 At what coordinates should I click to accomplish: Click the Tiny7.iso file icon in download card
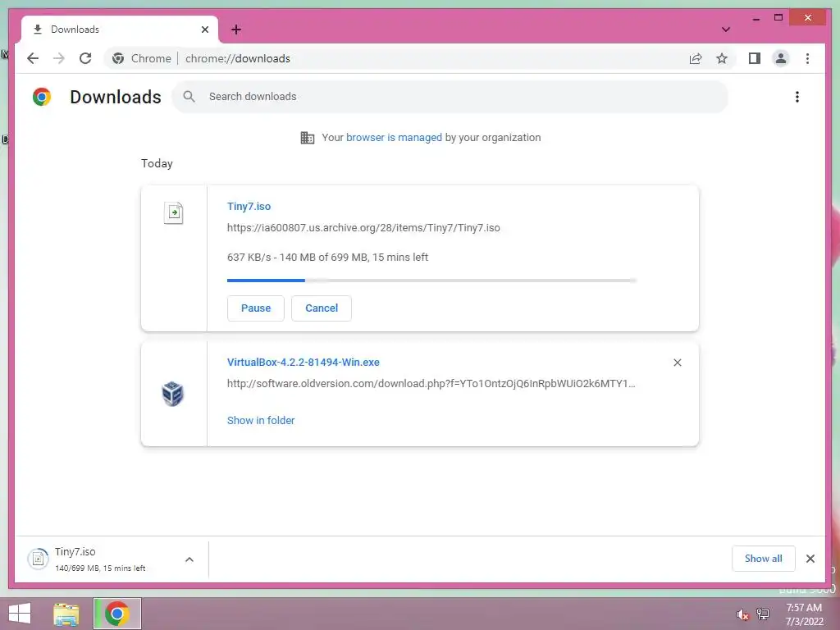[174, 212]
